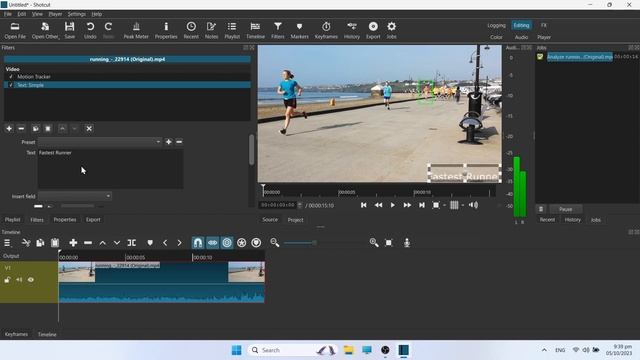Play the video in player
This screenshot has height=360, width=640.
click(x=393, y=205)
